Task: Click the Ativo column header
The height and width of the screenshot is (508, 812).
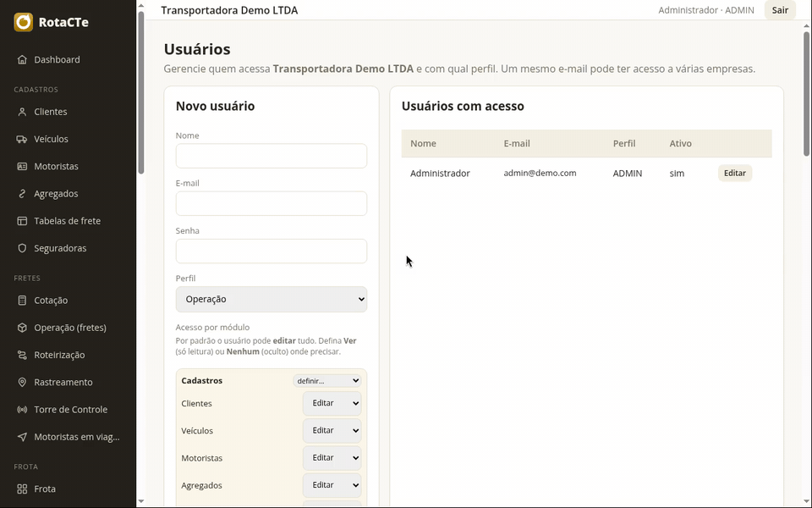Action: click(680, 144)
